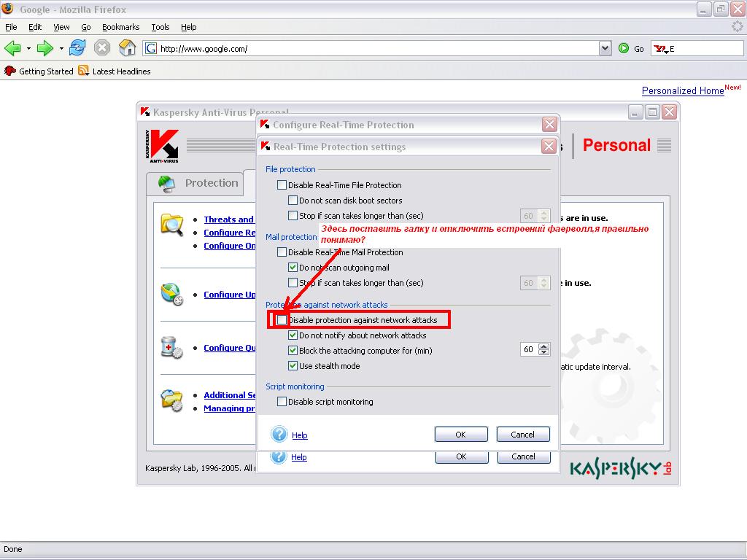
Task: Click the Stop loading icon
Action: 102,48
